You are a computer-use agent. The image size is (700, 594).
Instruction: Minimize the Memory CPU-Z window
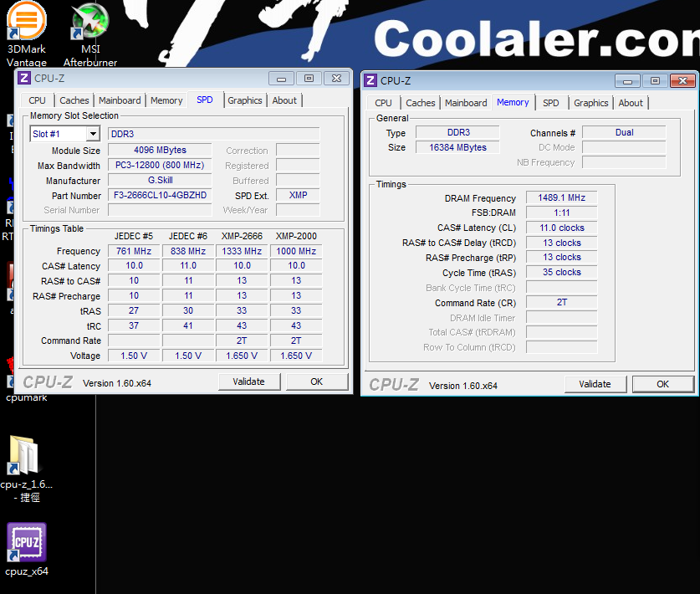coord(628,81)
